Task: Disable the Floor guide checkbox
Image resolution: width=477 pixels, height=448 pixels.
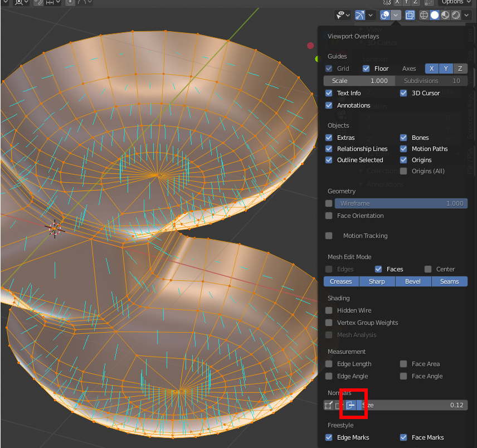Action: [x=366, y=69]
